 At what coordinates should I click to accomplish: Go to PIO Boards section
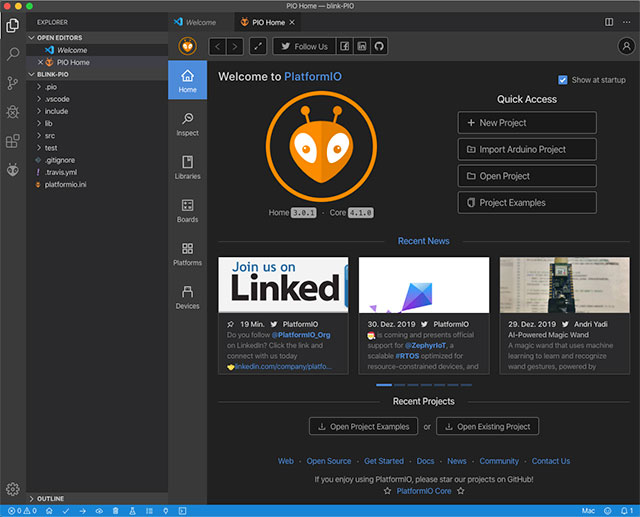tap(187, 210)
